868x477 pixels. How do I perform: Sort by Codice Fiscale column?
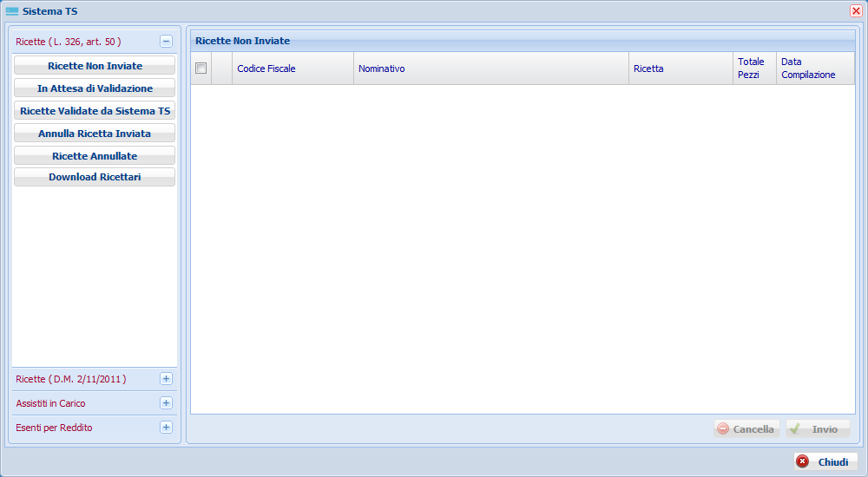(x=293, y=69)
